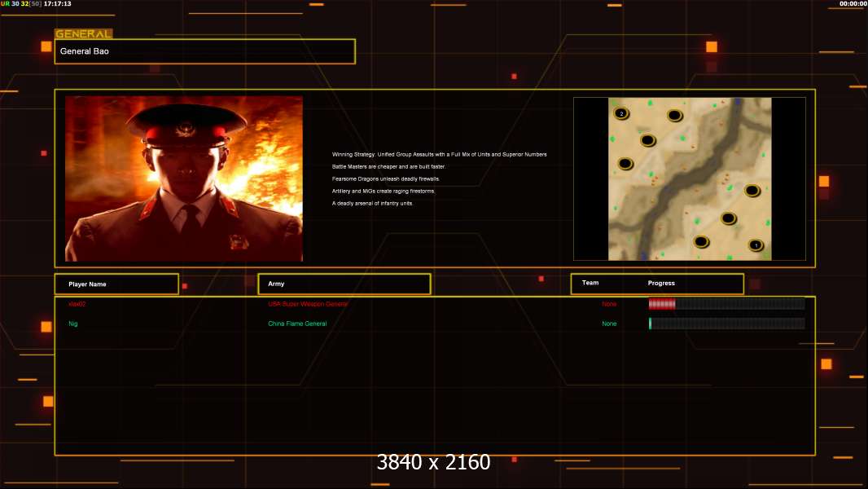Click Nig's Team value None
The image size is (868, 489).
pyautogui.click(x=609, y=324)
